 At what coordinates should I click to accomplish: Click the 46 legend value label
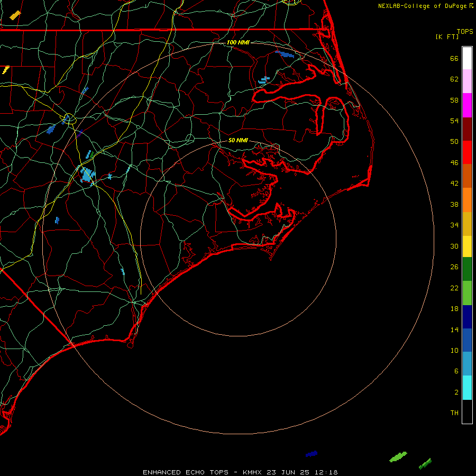(x=454, y=163)
